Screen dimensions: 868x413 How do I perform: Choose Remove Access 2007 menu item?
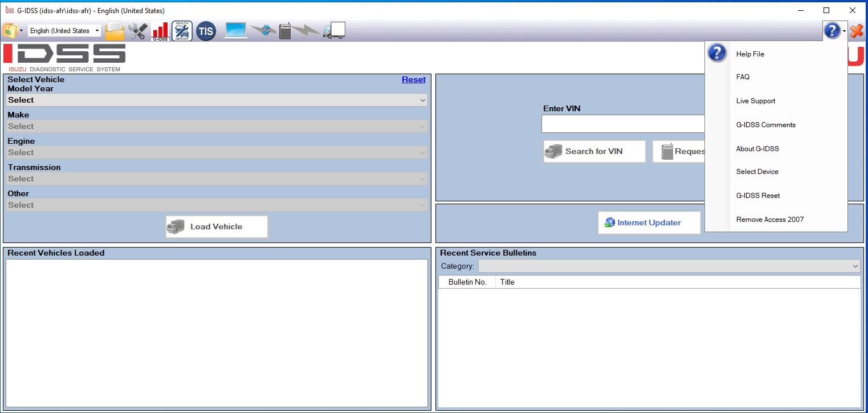pos(776,220)
